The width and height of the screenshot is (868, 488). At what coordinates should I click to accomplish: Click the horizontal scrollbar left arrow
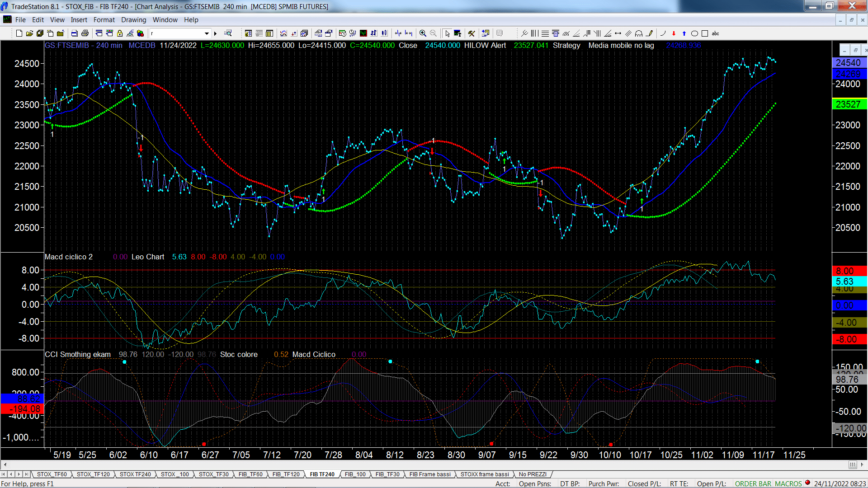pos(5,465)
